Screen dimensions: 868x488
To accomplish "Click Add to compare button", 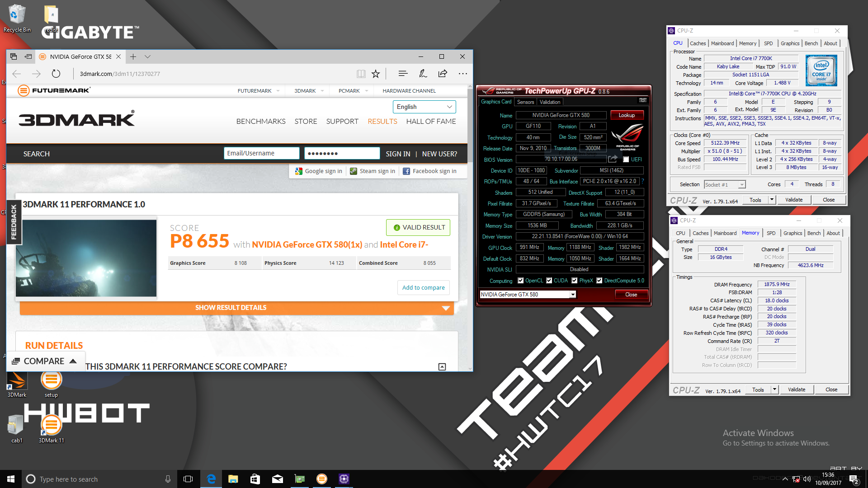I will tap(424, 288).
